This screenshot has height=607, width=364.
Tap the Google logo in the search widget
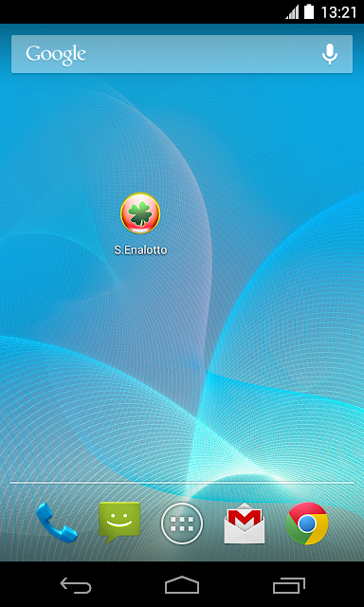[56, 55]
